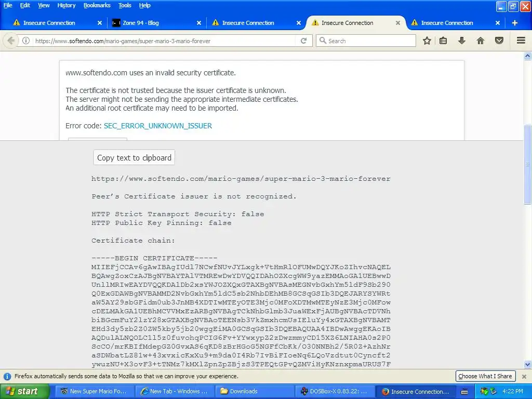Open site information icon in address bar
This screenshot has height=399, width=532.
point(26,41)
